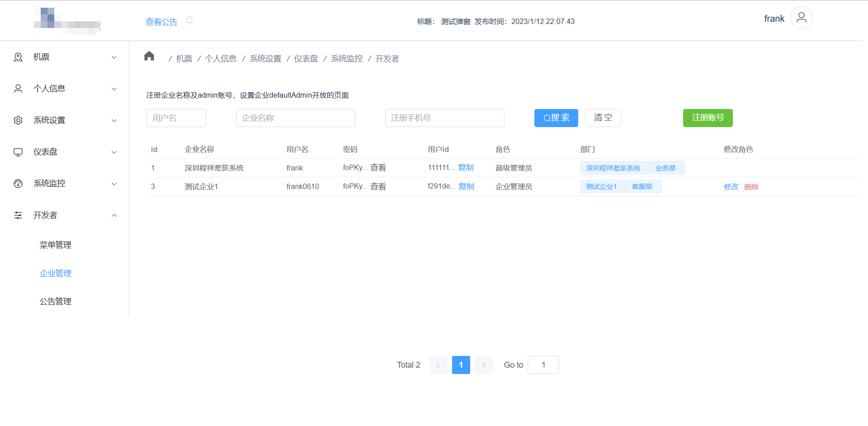Screen dimensions: 868x426
Task: Click the announcement title 测试弹窗 text
Action: click(456, 21)
